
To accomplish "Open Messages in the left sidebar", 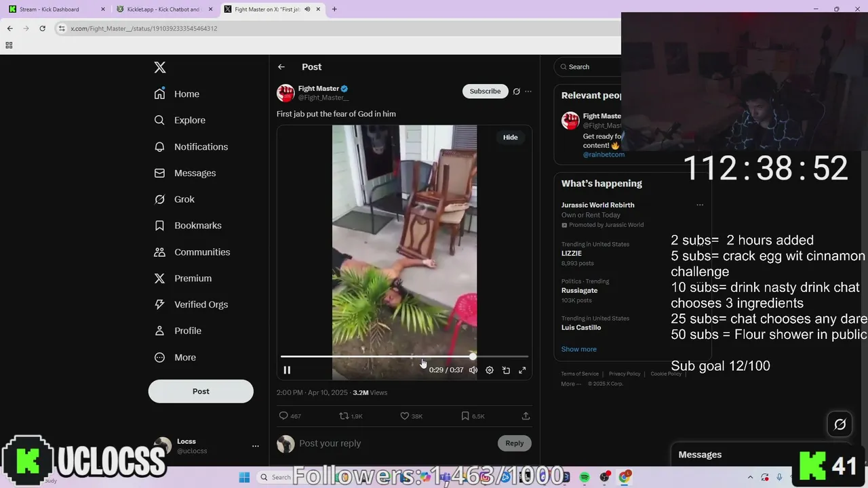I will [184, 173].
